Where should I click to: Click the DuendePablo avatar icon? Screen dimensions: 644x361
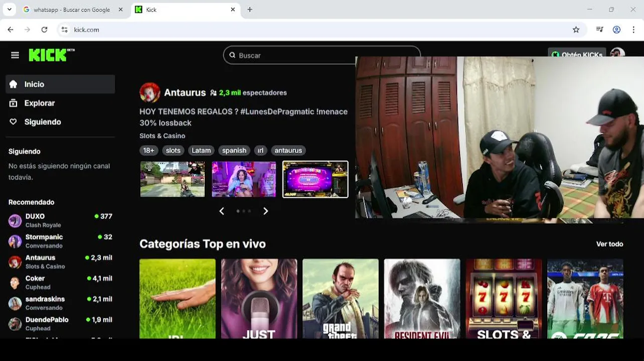[x=15, y=324]
